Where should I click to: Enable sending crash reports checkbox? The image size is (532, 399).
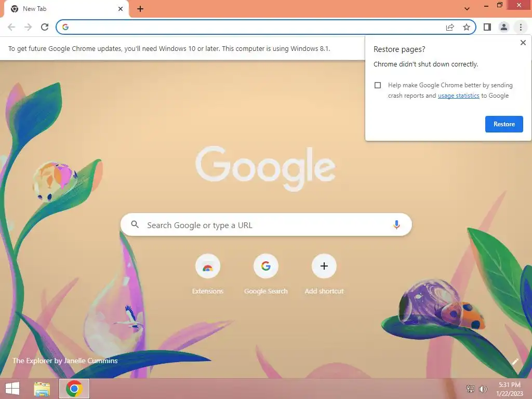click(378, 85)
